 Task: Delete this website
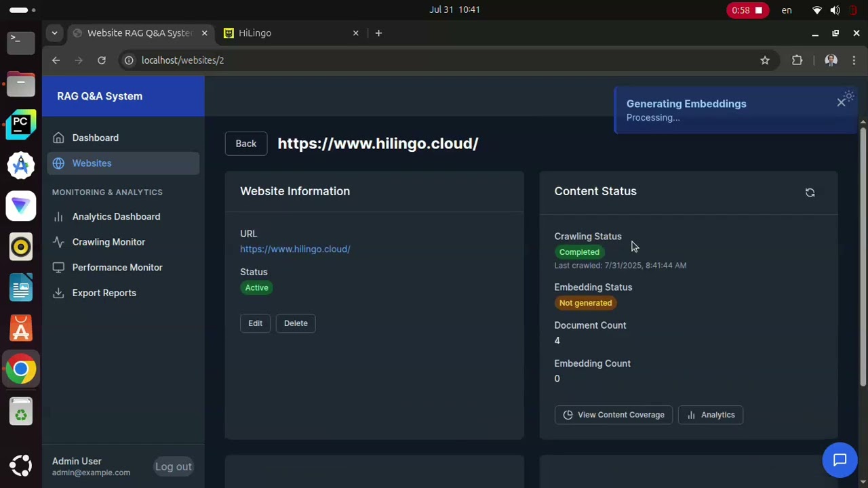(296, 323)
